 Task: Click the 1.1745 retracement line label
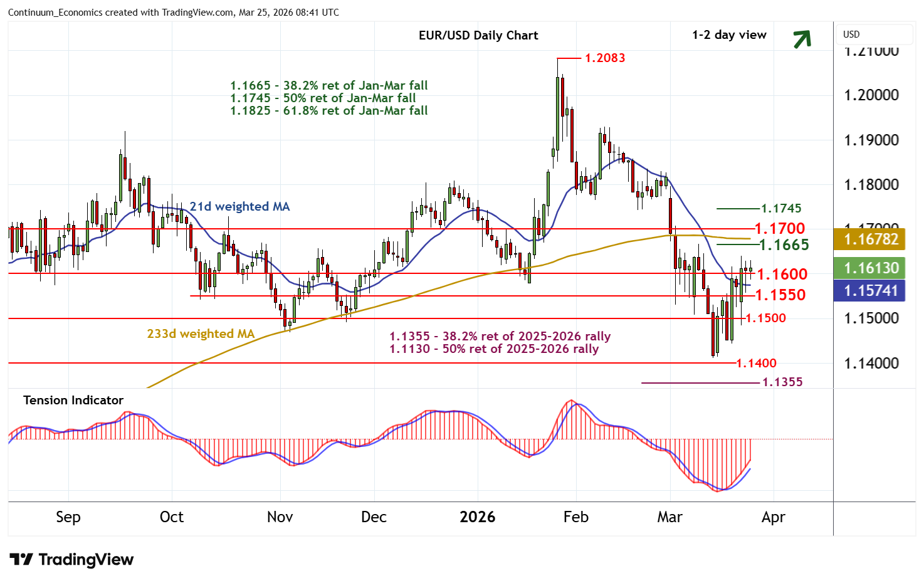tap(780, 208)
